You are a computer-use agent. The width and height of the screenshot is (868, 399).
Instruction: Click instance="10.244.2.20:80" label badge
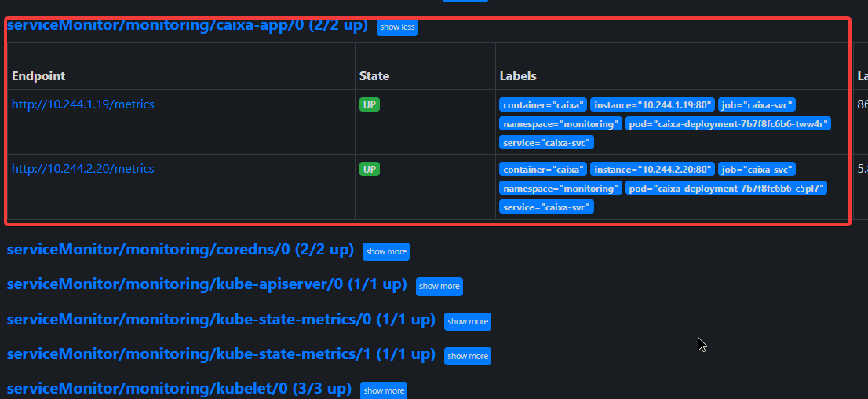pyautogui.click(x=653, y=169)
